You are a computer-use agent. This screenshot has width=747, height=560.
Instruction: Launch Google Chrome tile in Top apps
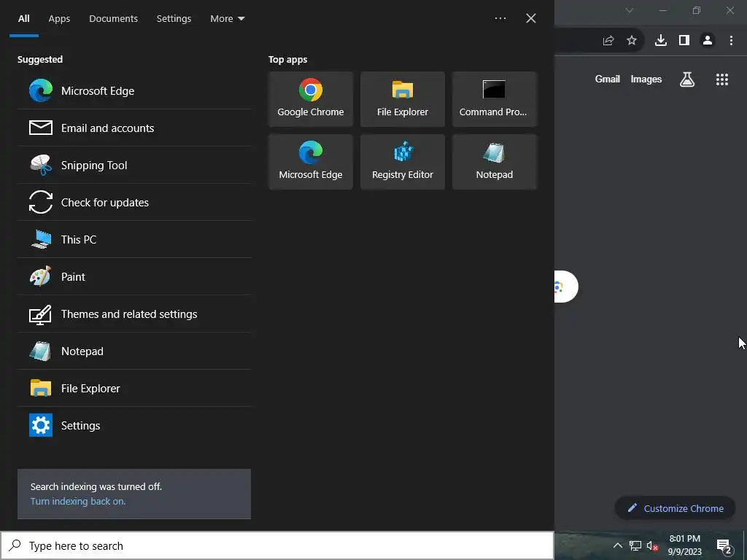(x=311, y=99)
